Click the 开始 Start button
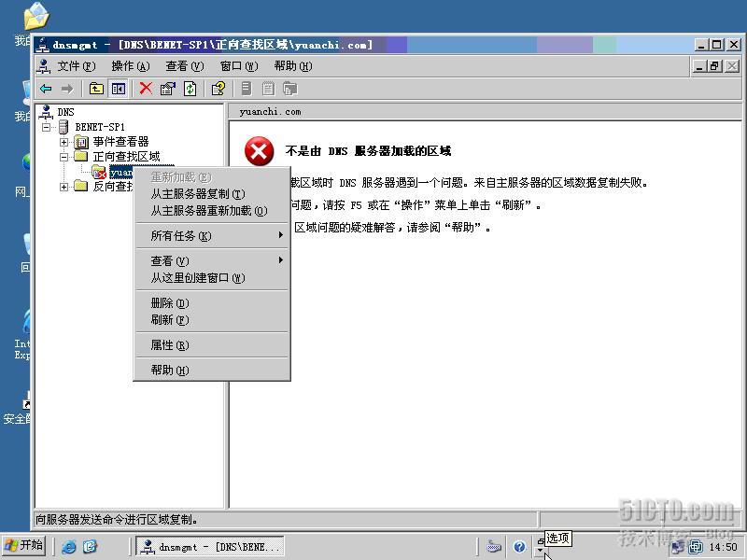Screen dimensions: 747x560 click(x=24, y=545)
